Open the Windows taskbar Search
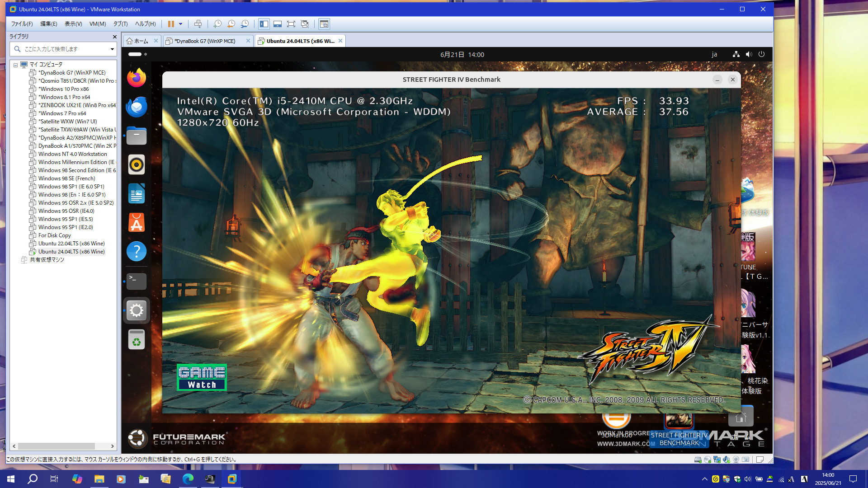The width and height of the screenshot is (868, 488). tap(33, 479)
